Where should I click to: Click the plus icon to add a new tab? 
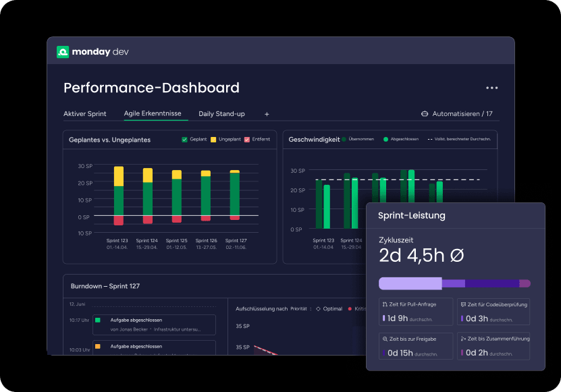click(x=266, y=114)
